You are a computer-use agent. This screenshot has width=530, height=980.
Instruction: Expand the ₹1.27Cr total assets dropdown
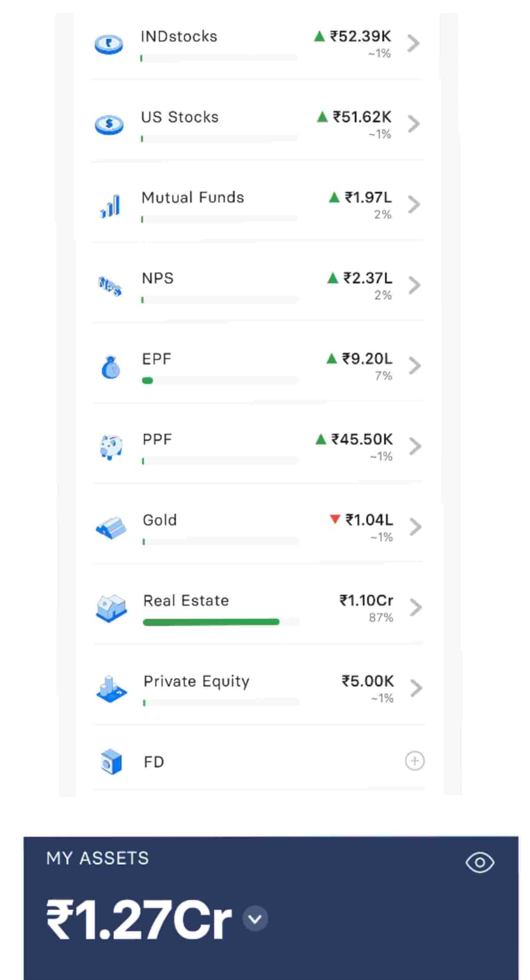click(255, 919)
